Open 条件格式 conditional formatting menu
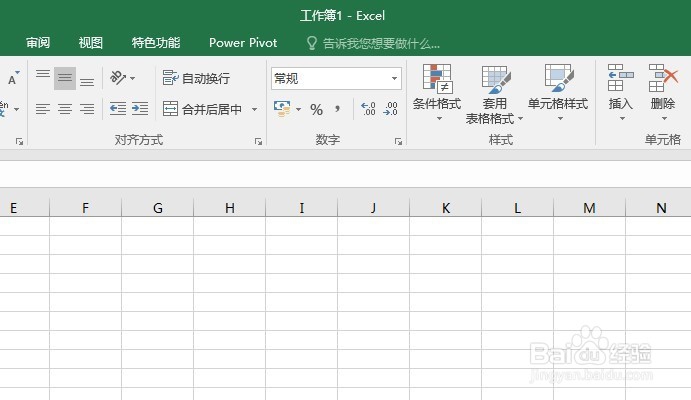Image resolution: width=691 pixels, height=400 pixels. point(437,93)
